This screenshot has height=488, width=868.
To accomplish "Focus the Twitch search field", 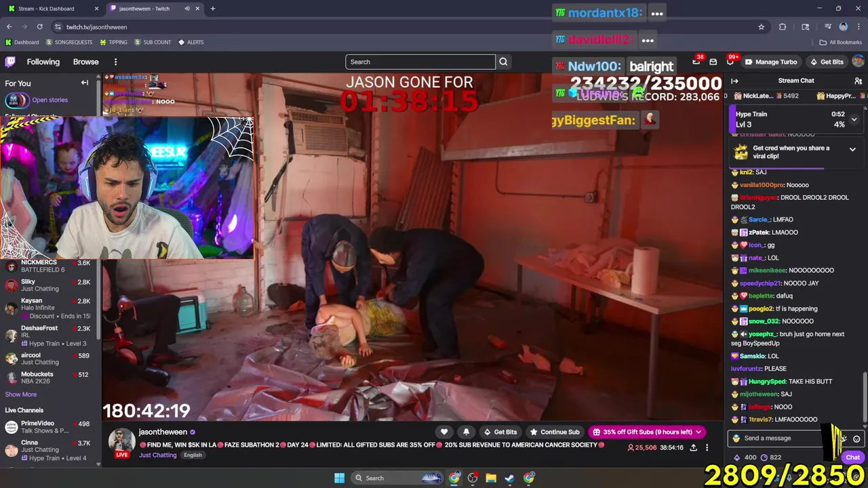I will pyautogui.click(x=420, y=62).
